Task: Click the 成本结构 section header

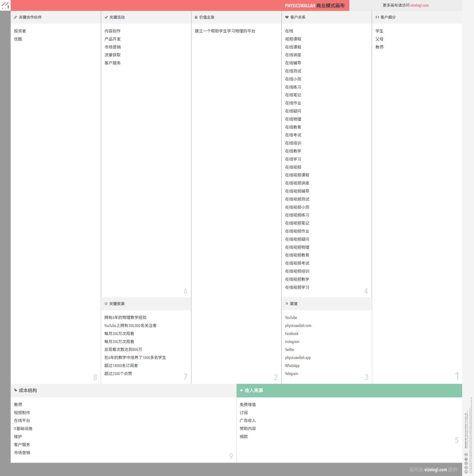Action: tap(28, 390)
